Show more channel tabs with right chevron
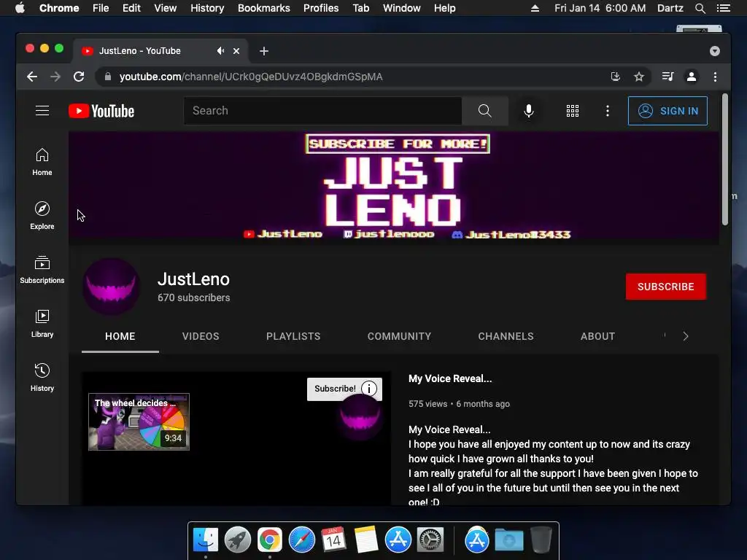 click(686, 336)
